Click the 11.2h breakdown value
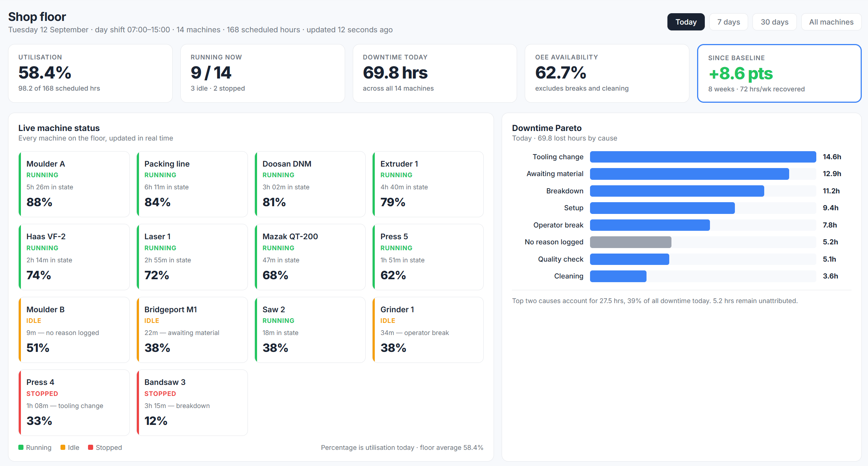The width and height of the screenshot is (868, 466). tap(831, 191)
